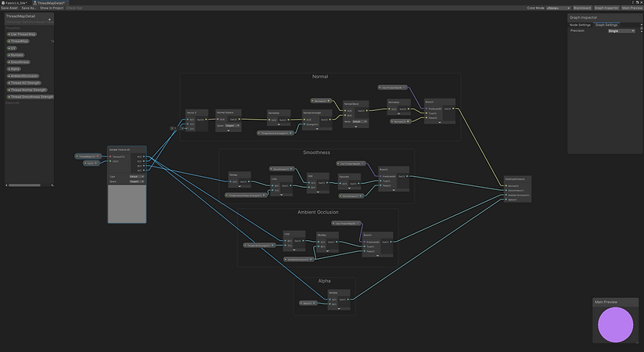Open Space dropdown on Normal Unpack node
Viewport: 644px width, 352px height.
point(232,126)
